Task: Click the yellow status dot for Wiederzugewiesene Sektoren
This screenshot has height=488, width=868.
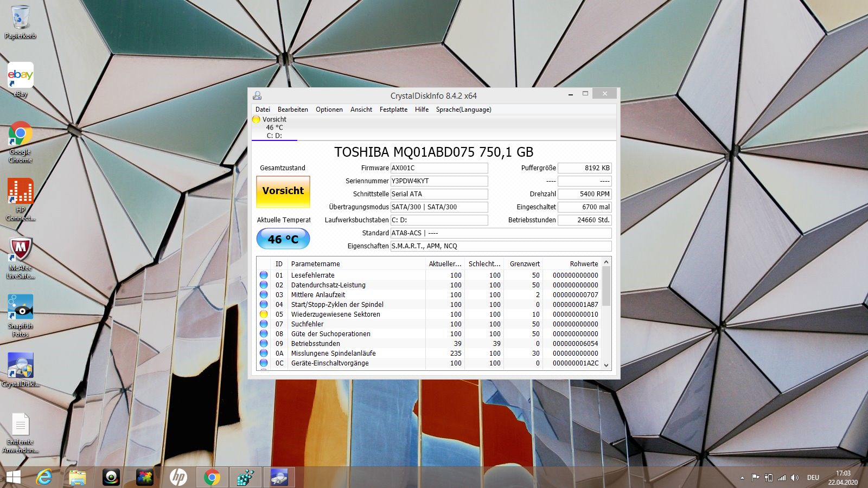Action: [x=264, y=314]
